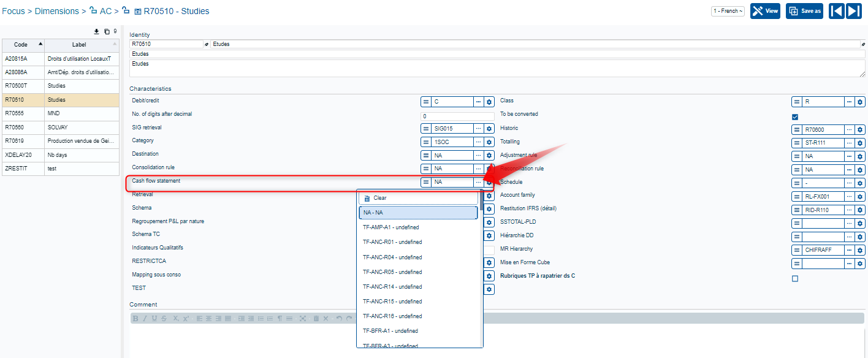
Task: Select the XDELAY20 Nb days row
Action: click(61, 155)
